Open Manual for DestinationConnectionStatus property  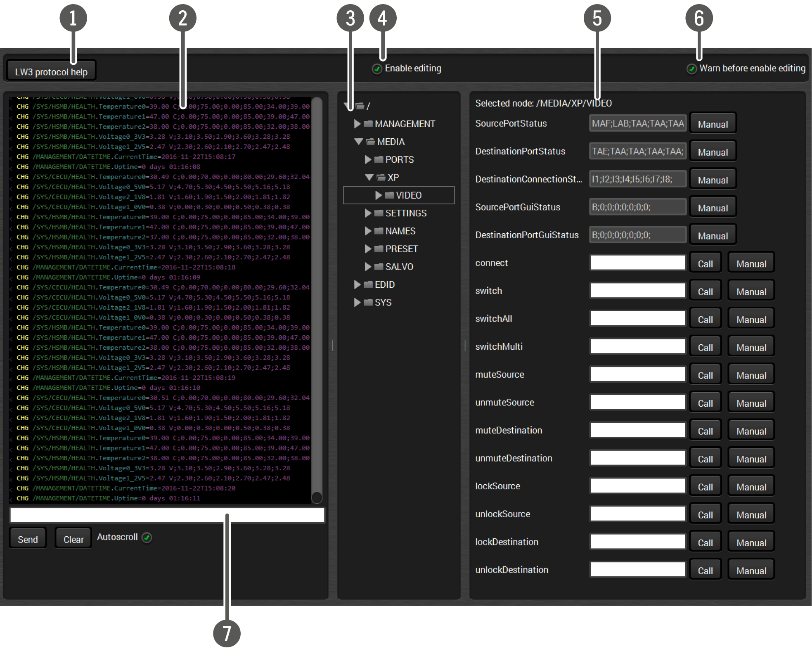pos(713,180)
